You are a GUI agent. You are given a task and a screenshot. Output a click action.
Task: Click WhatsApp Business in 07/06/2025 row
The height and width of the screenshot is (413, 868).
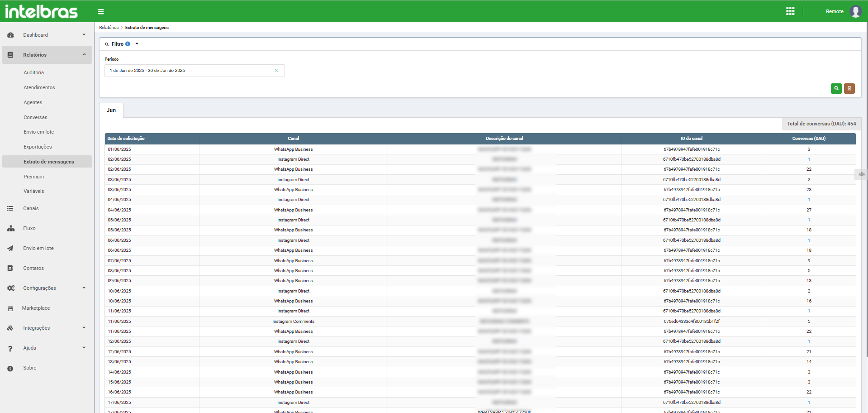(x=293, y=261)
